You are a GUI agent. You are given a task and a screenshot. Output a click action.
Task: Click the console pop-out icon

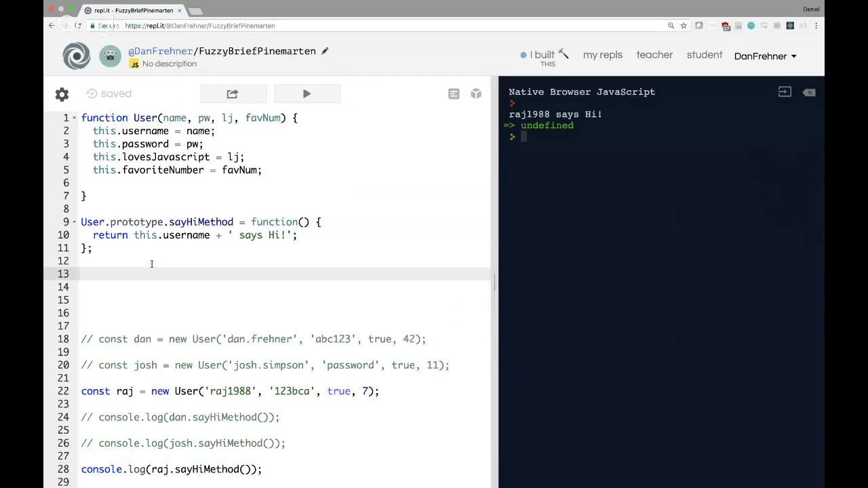click(785, 91)
